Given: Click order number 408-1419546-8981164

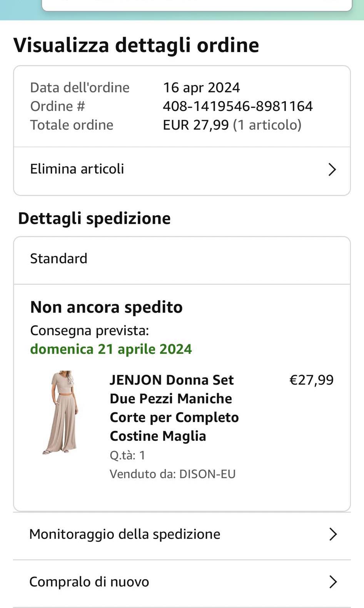Looking at the screenshot, I should (237, 106).
